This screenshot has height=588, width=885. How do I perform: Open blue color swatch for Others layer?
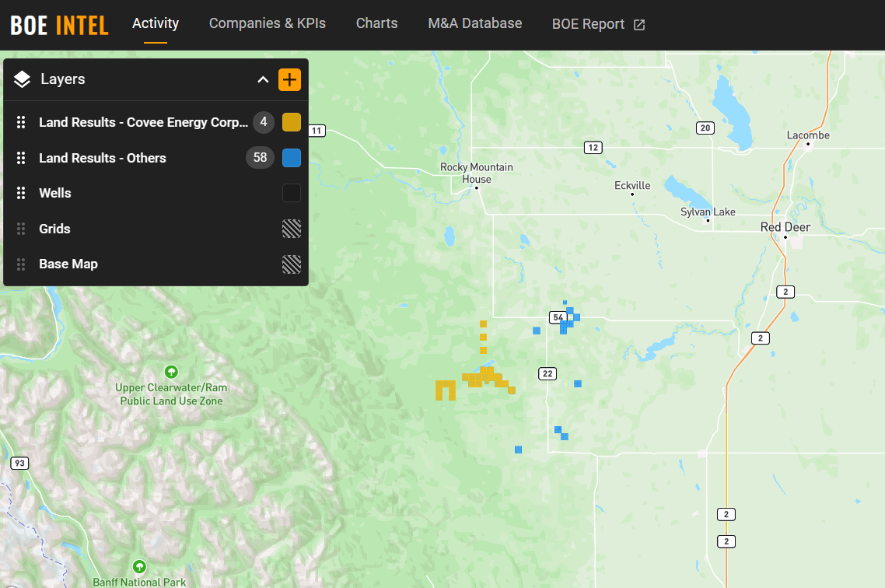pos(291,158)
